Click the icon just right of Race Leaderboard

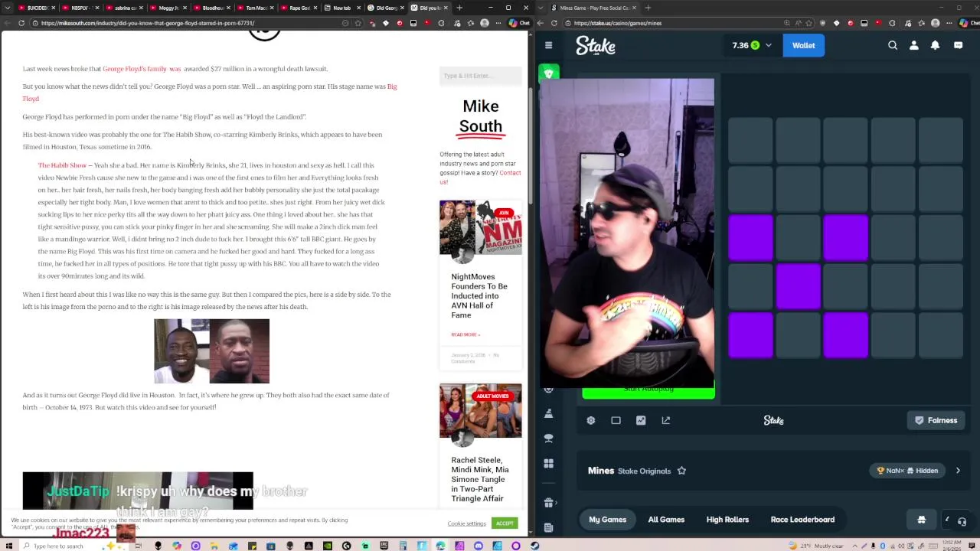tap(922, 520)
